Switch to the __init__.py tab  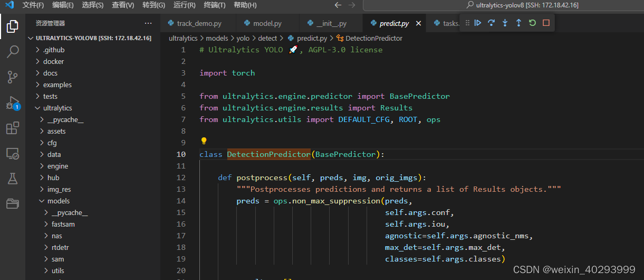coord(331,23)
